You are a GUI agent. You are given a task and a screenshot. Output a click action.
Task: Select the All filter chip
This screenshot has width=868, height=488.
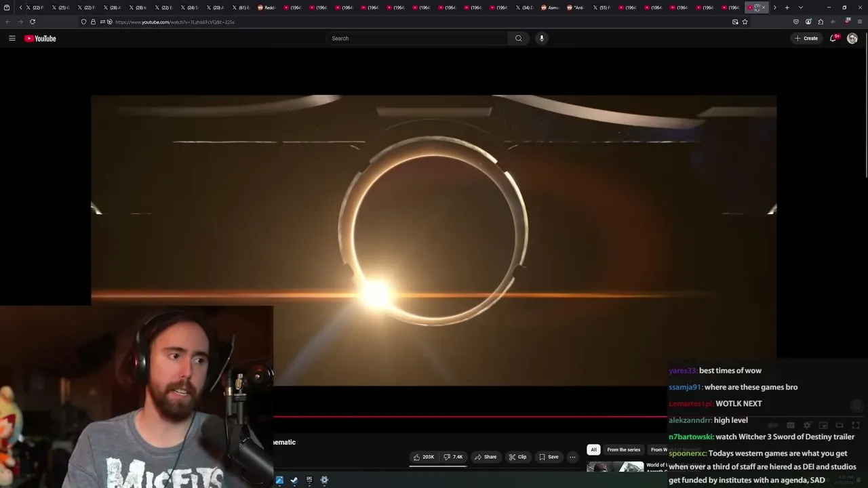593,449
